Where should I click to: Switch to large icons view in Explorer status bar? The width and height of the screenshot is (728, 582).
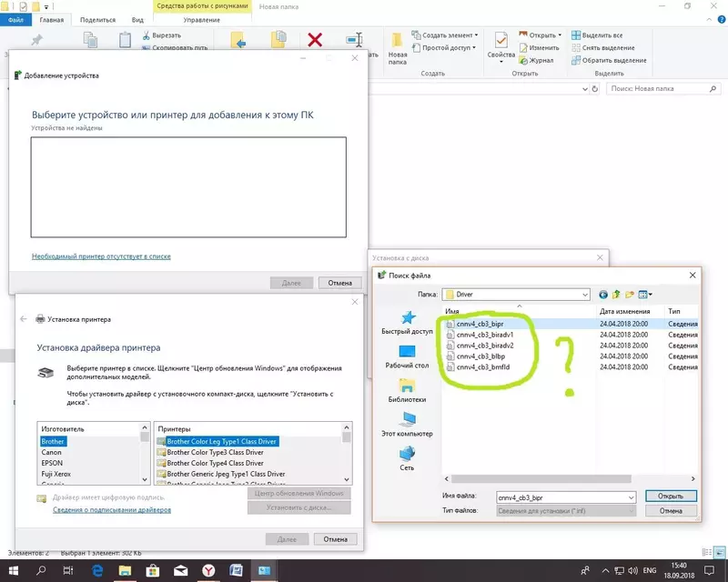720,552
